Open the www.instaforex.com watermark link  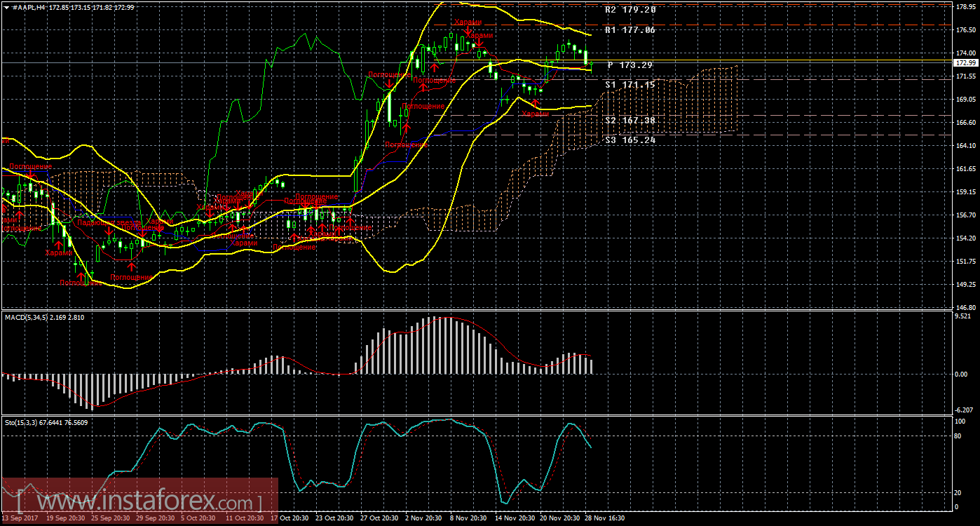140,502
